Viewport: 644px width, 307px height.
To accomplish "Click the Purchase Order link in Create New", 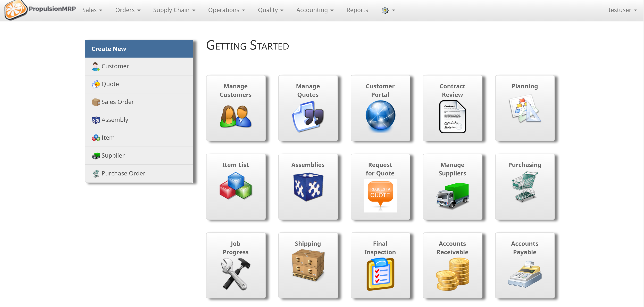I will click(x=123, y=173).
